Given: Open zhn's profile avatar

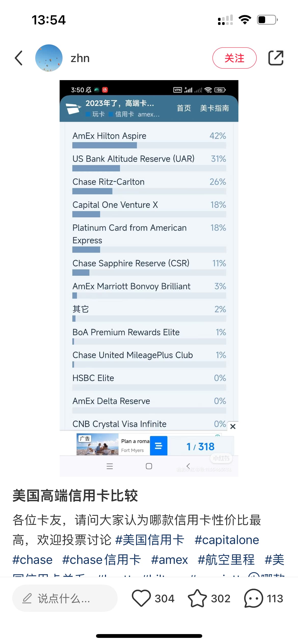Looking at the screenshot, I should (49, 58).
